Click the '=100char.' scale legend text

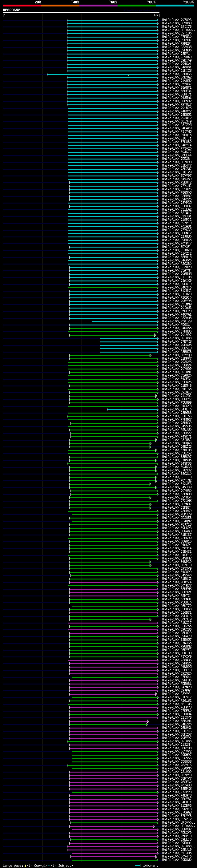[149, 865]
